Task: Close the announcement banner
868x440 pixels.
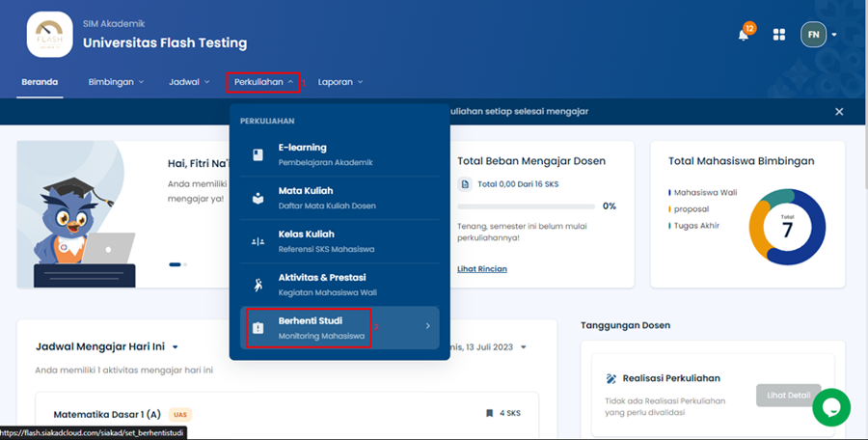Action: pos(839,112)
